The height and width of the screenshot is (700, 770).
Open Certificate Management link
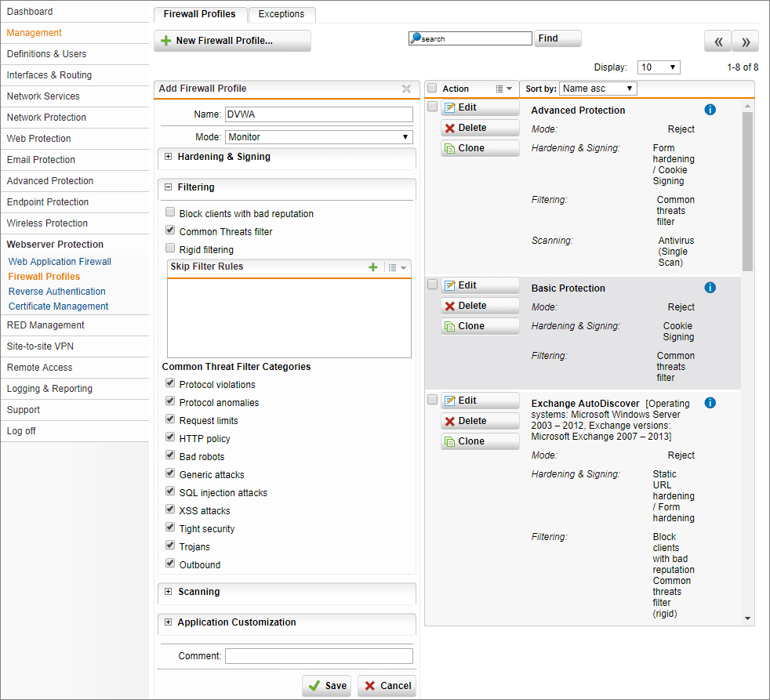[59, 306]
